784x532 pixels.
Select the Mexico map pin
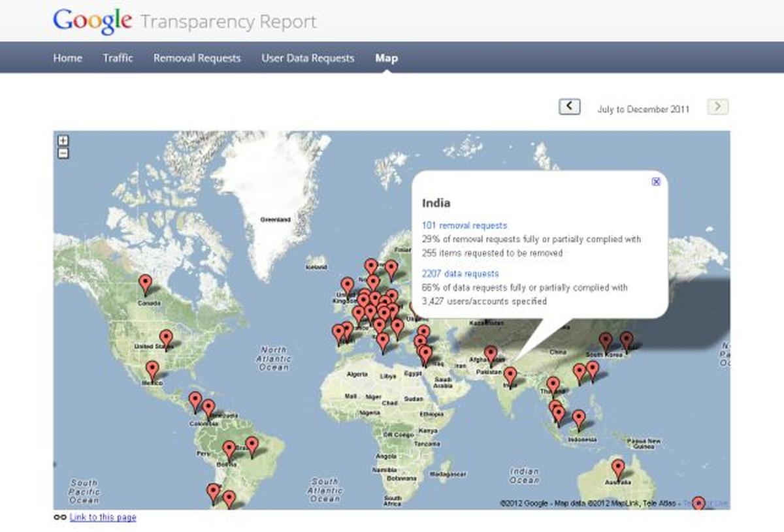pos(152,370)
